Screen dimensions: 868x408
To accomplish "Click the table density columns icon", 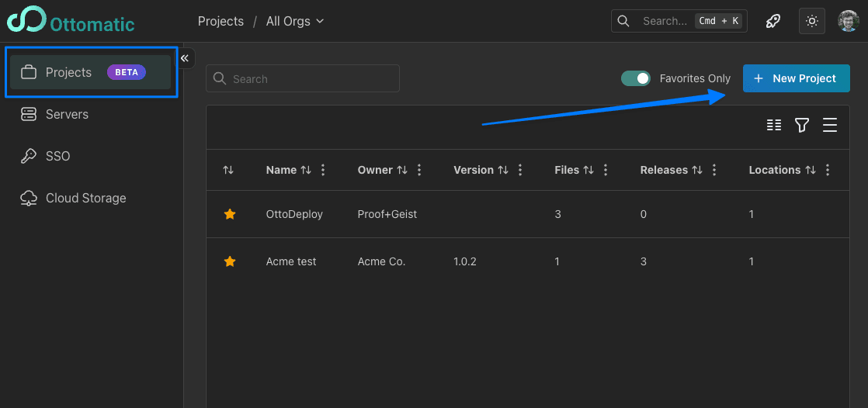I will click(x=774, y=125).
